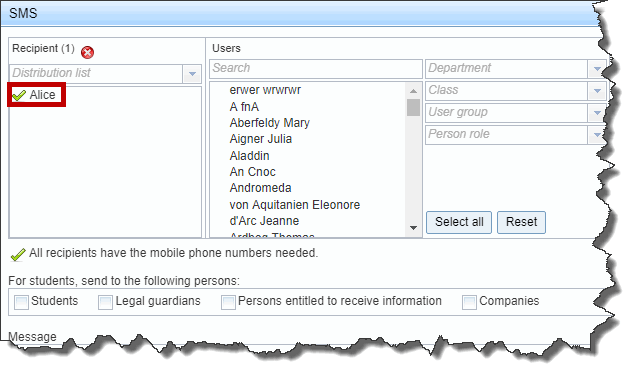This screenshot has height=380, width=637.
Task: Click the Select all button
Action: click(x=459, y=222)
